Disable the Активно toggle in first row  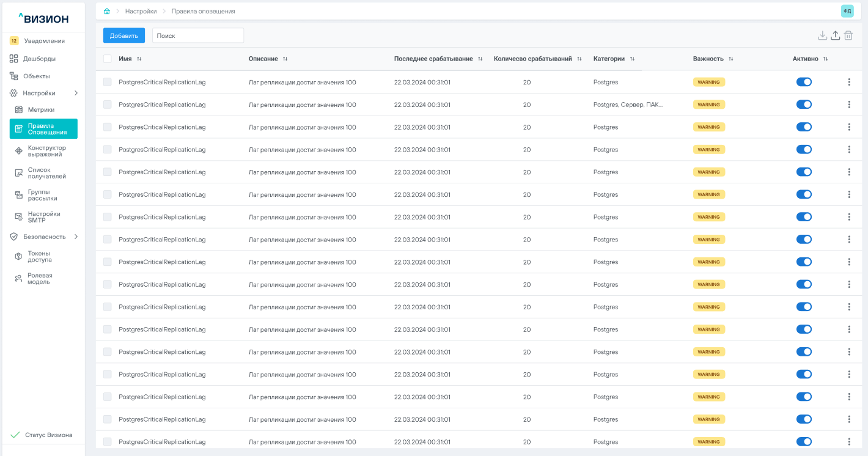pyautogui.click(x=804, y=82)
